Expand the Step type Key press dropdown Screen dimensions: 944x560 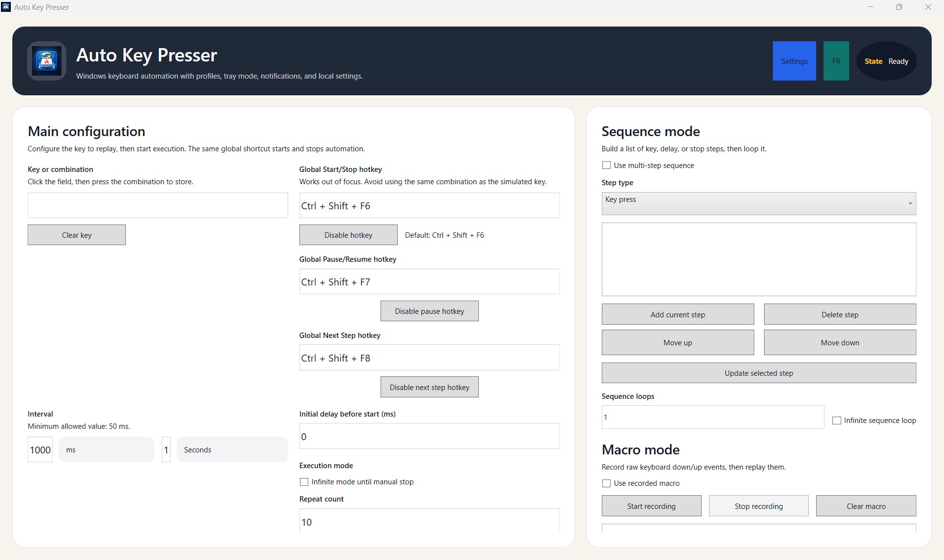pos(759,203)
